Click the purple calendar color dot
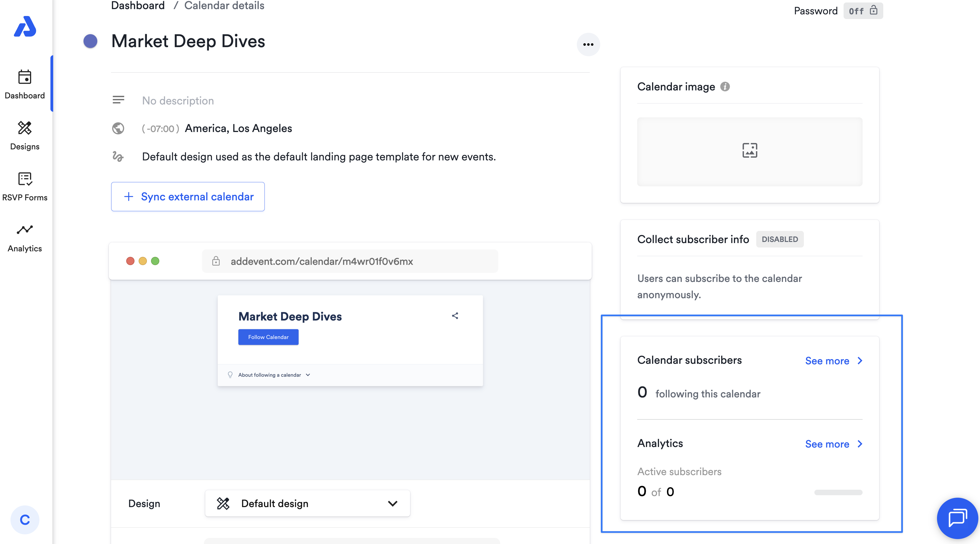 pos(91,41)
